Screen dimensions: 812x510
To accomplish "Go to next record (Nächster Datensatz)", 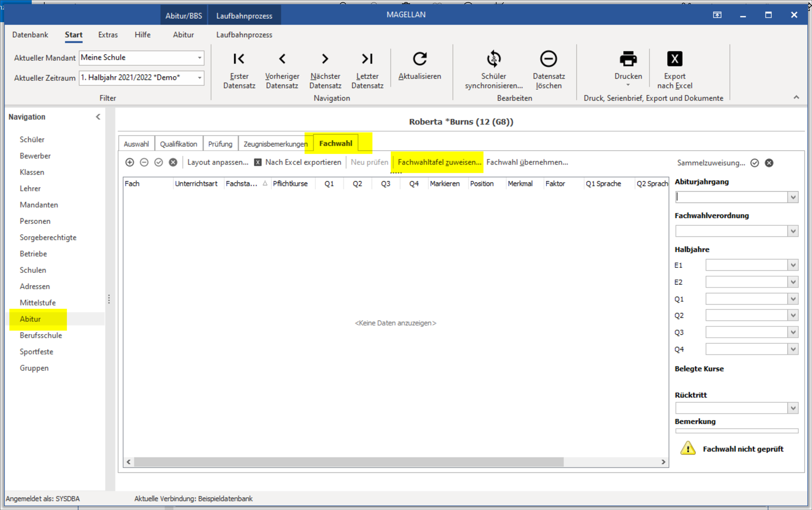I will (x=325, y=59).
